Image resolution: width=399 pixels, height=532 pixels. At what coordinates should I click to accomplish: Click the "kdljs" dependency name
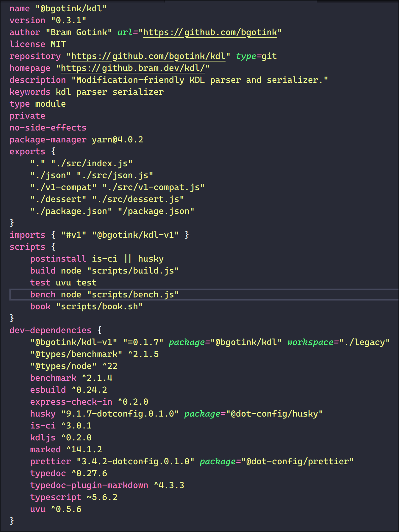pos(43,438)
